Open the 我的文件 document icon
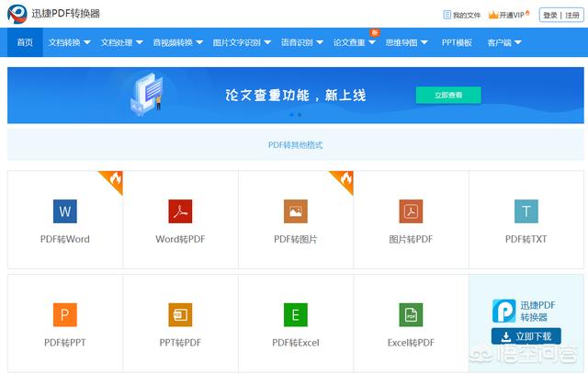Screen dimensions: 588x374 coord(447,15)
